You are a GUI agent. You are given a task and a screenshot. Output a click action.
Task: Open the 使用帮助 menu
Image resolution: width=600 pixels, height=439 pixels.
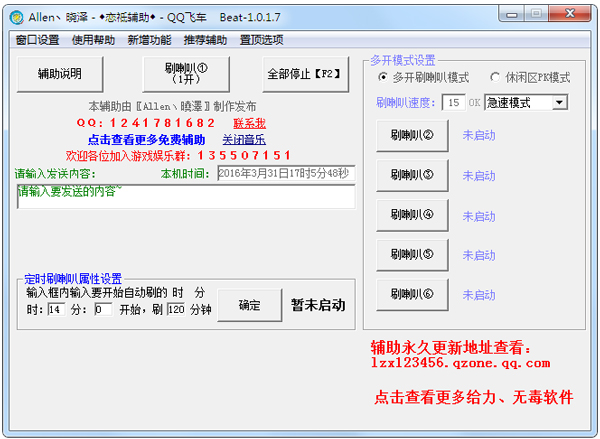(94, 40)
